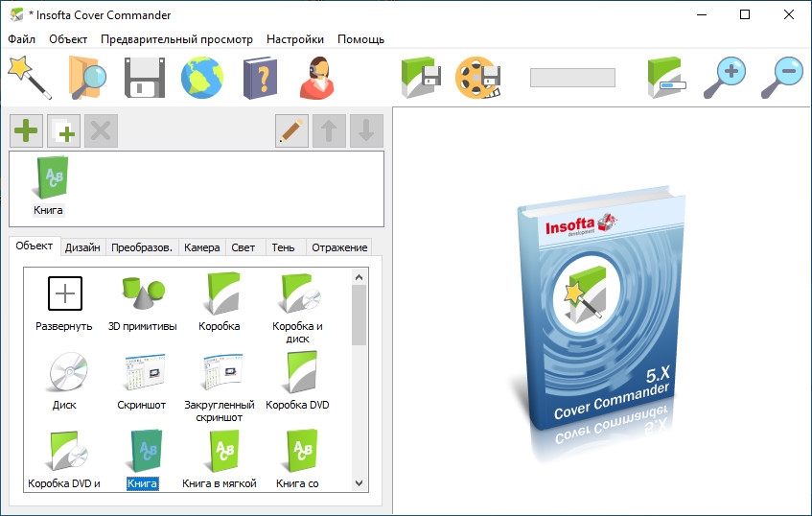Launch the magic wand wizard tool
The image size is (812, 516).
click(30, 77)
